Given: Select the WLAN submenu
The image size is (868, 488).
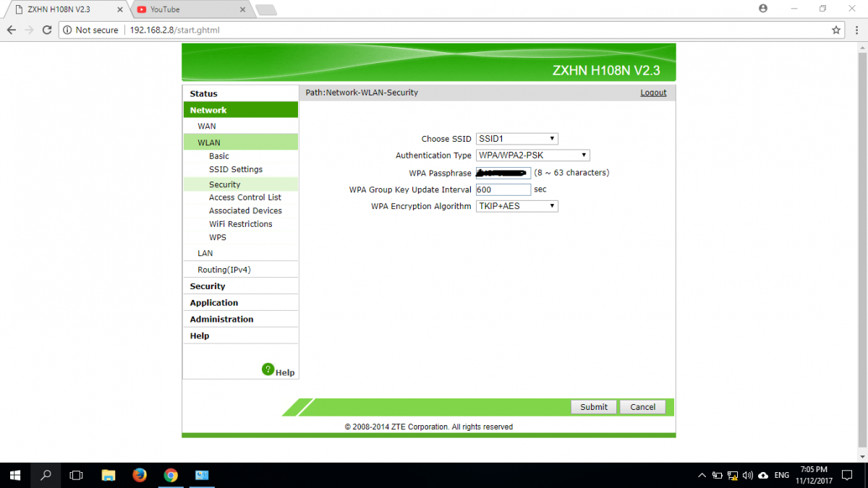Looking at the screenshot, I should [240, 142].
